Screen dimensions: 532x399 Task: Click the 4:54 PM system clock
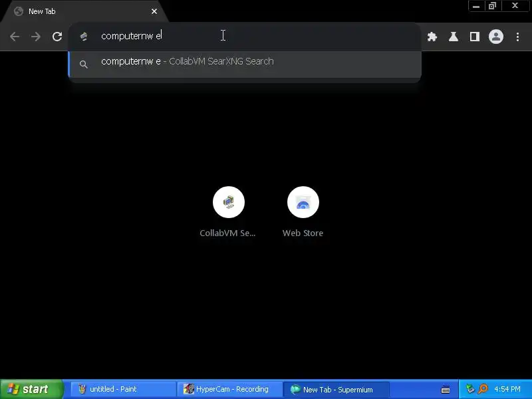click(x=507, y=389)
